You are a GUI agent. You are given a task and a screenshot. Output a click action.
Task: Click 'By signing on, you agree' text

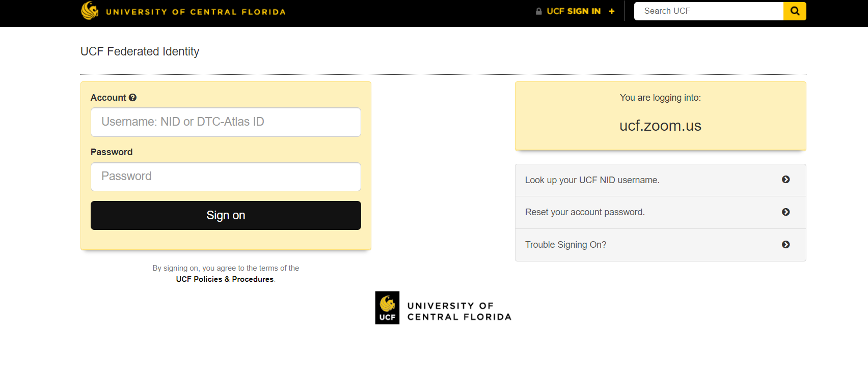click(226, 268)
